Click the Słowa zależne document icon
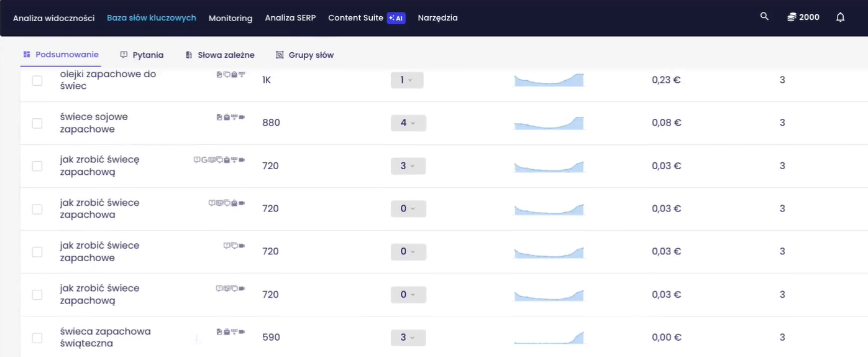 pos(189,55)
